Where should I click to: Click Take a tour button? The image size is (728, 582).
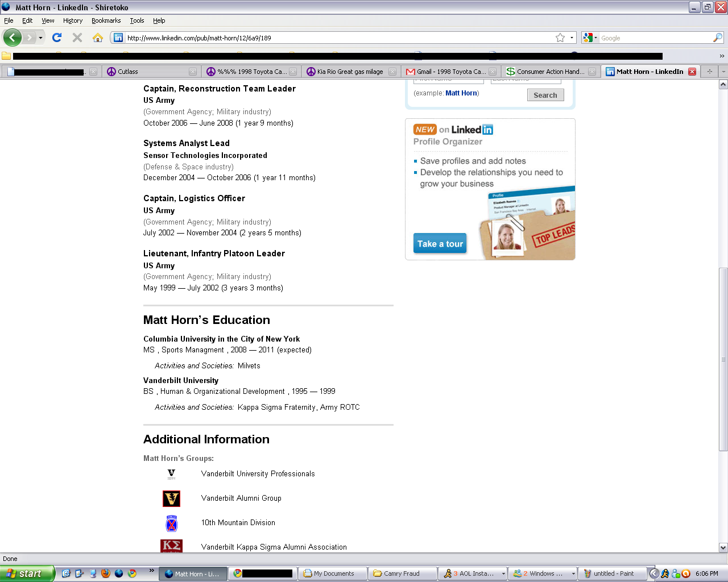pos(440,244)
